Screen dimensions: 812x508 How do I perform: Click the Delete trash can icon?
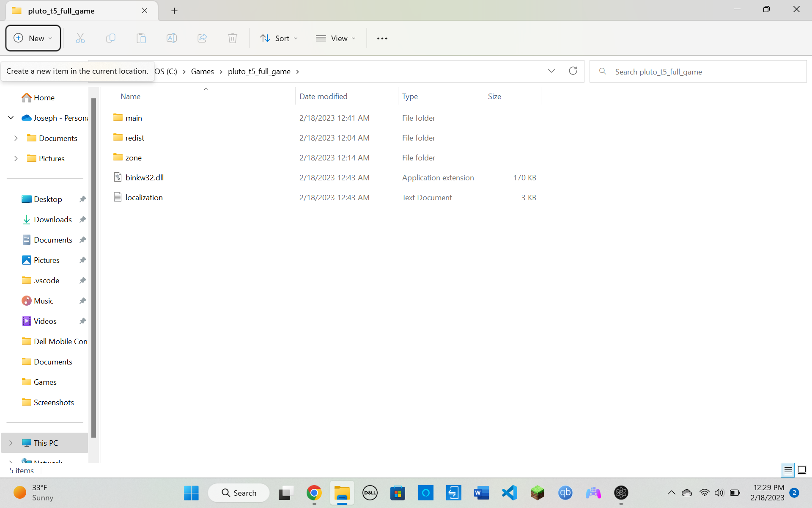pyautogui.click(x=233, y=39)
